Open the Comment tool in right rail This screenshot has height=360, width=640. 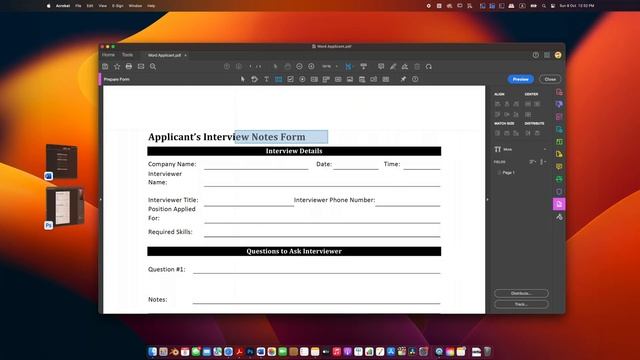click(x=559, y=167)
